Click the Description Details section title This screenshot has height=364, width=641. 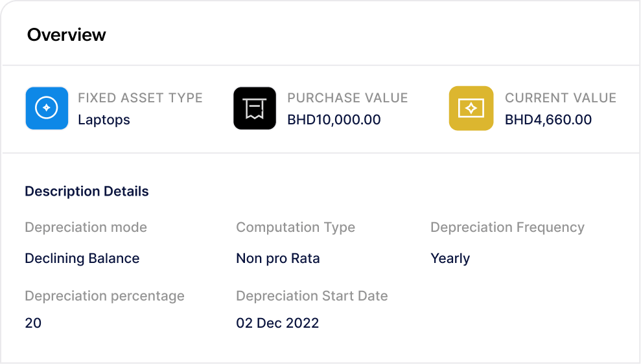87,191
